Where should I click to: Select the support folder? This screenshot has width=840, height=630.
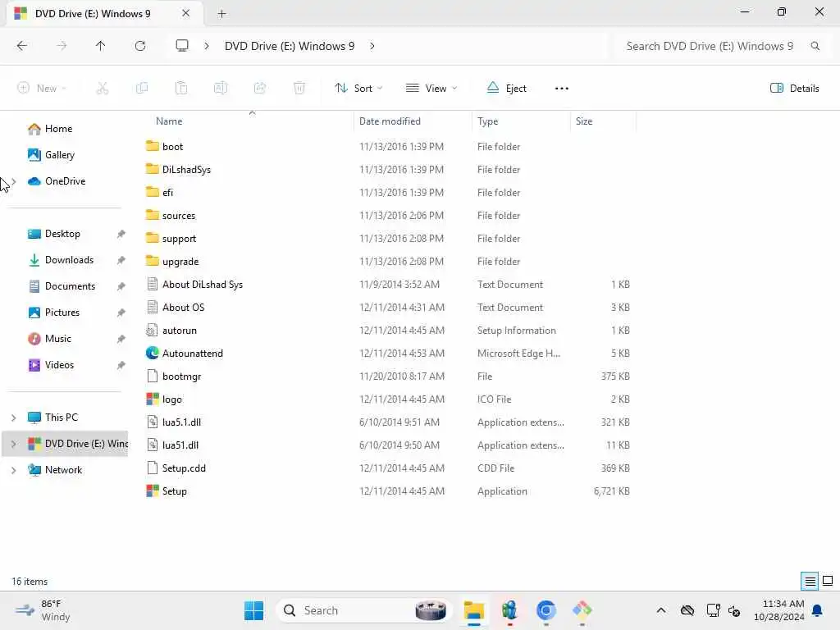click(x=171, y=239)
